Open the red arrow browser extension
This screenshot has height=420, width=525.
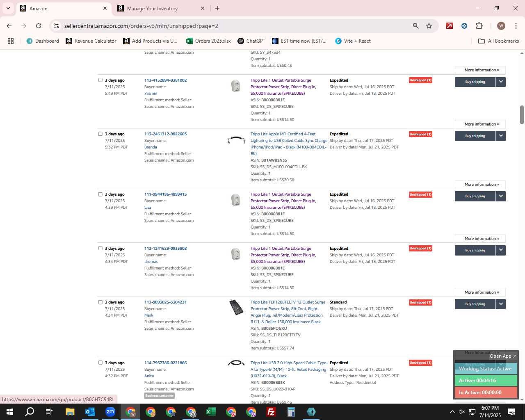pyautogui.click(x=450, y=26)
